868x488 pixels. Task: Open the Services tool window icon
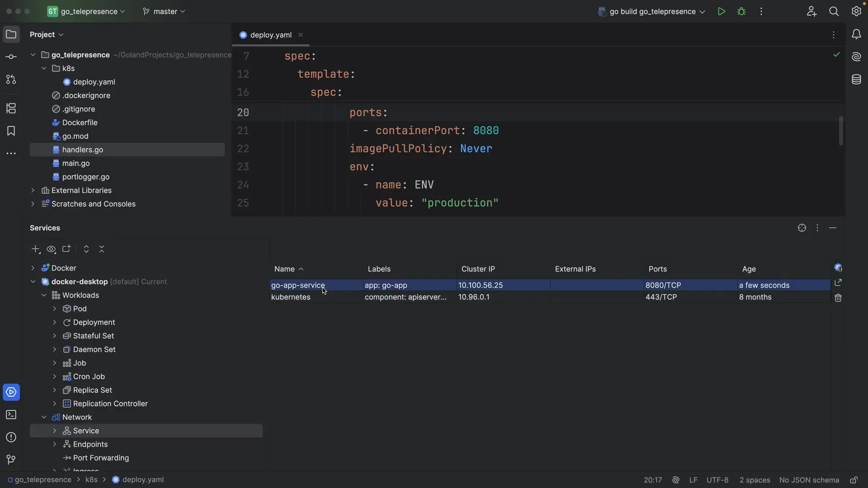(x=11, y=392)
